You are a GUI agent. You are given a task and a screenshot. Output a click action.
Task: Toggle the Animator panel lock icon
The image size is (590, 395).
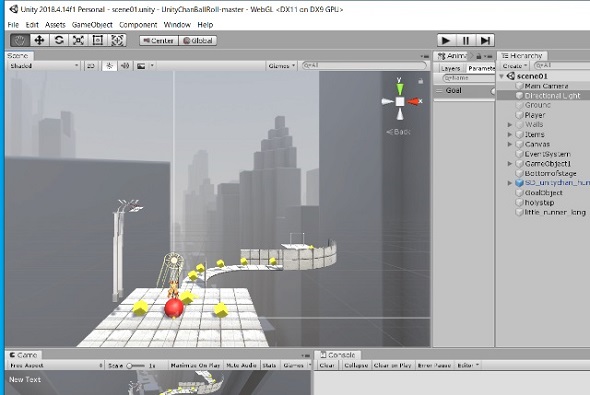pos(479,56)
